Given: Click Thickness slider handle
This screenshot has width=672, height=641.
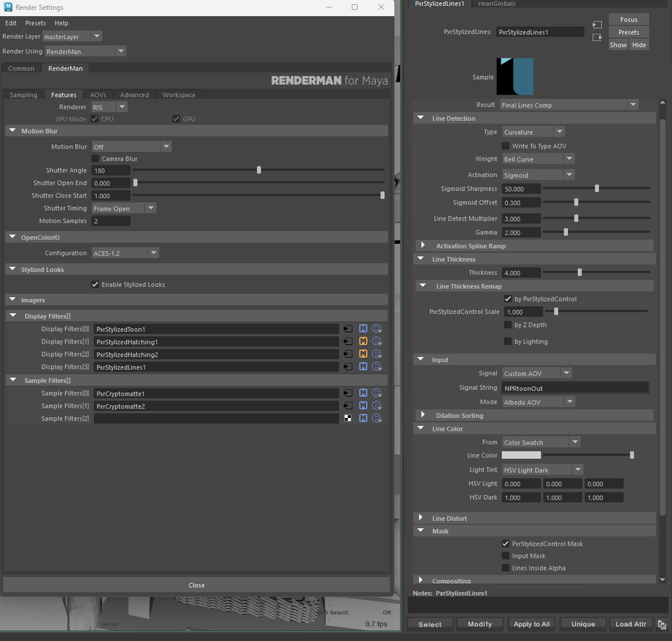Looking at the screenshot, I should tap(579, 273).
